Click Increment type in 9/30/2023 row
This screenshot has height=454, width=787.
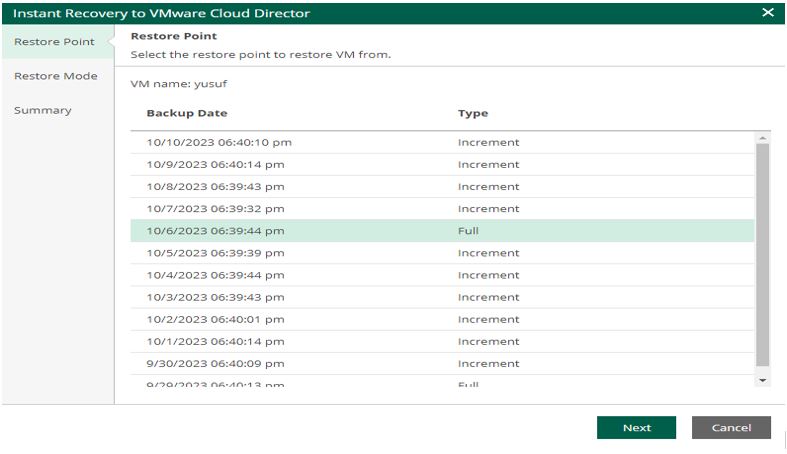(x=488, y=363)
